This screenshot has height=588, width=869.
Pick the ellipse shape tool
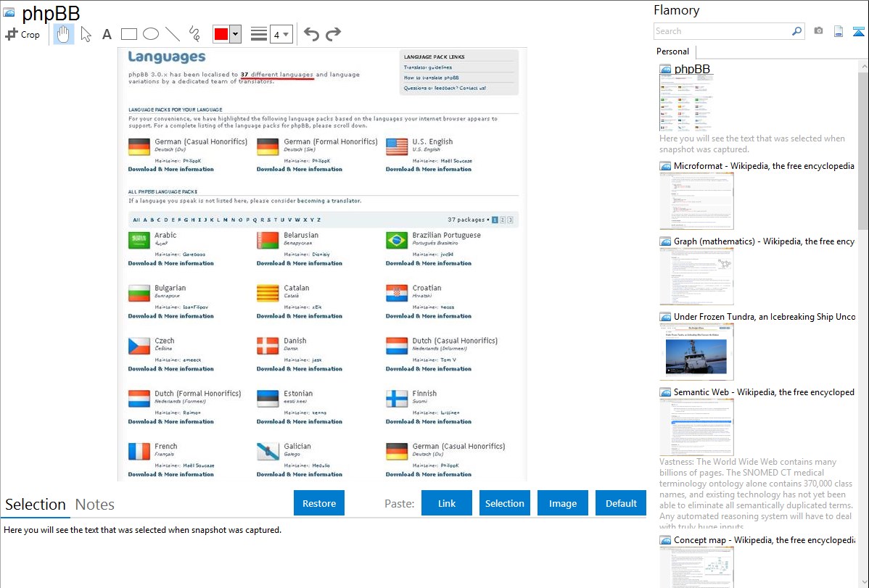(x=151, y=34)
